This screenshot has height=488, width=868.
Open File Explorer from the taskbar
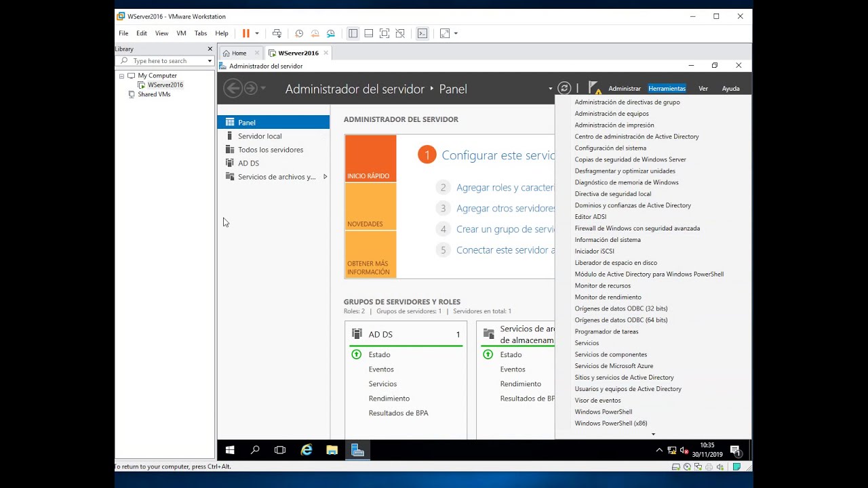tap(332, 450)
